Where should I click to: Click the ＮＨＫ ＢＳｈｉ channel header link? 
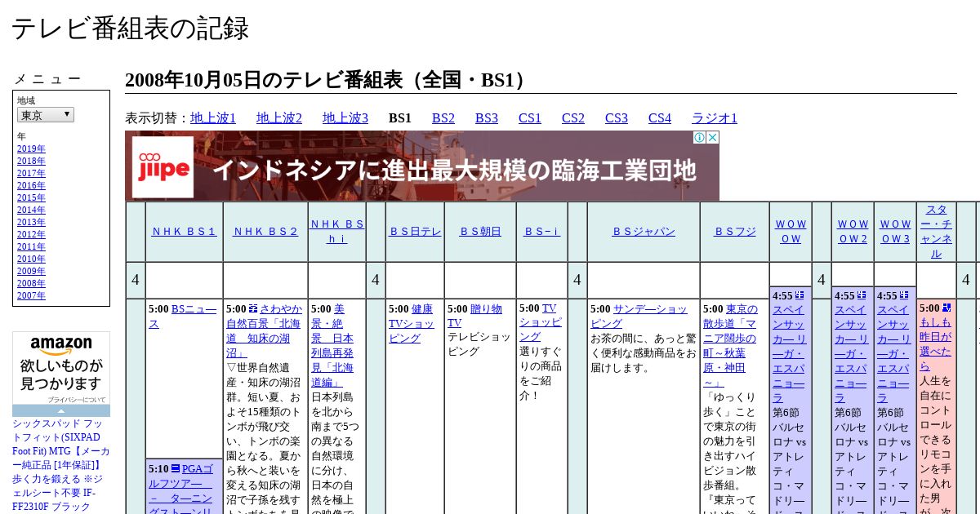337,232
